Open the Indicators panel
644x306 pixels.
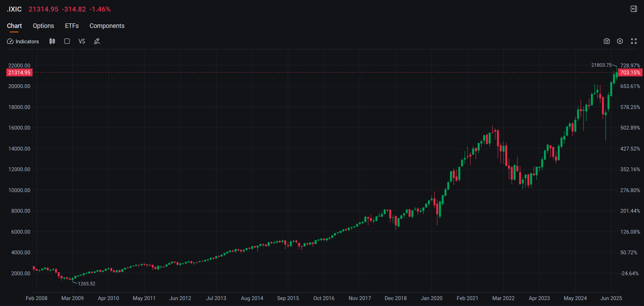(x=23, y=41)
